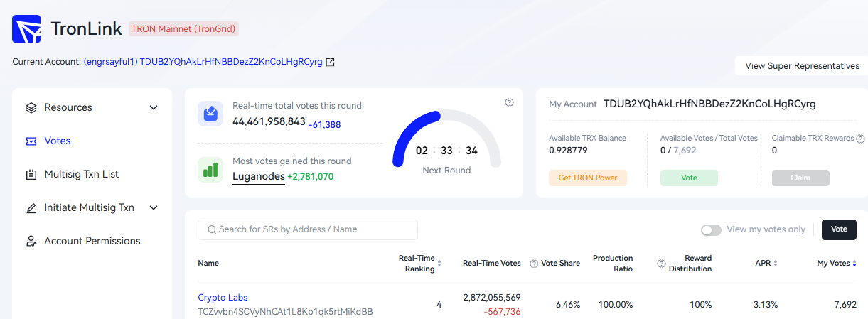The height and width of the screenshot is (319, 868).
Task: Click the current account address link
Action: [203, 62]
